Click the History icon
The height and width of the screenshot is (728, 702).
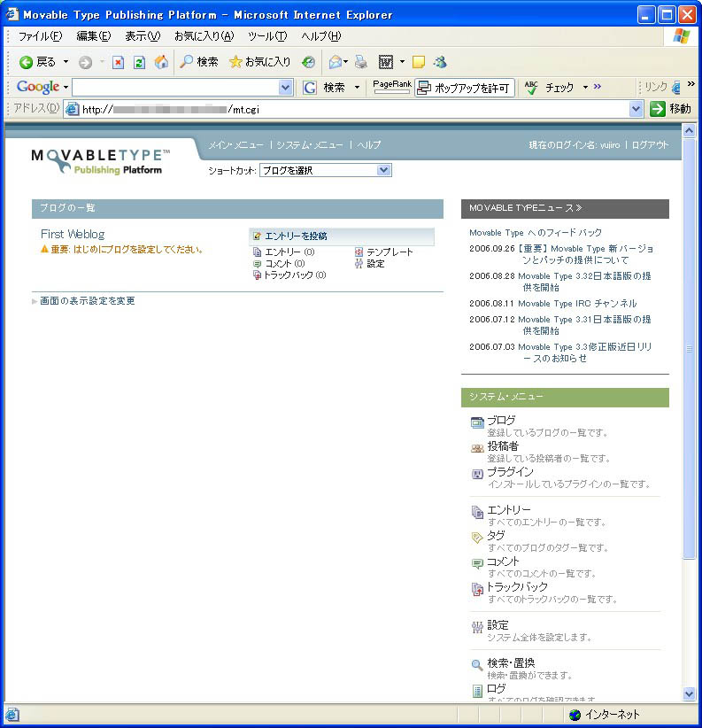click(x=308, y=62)
